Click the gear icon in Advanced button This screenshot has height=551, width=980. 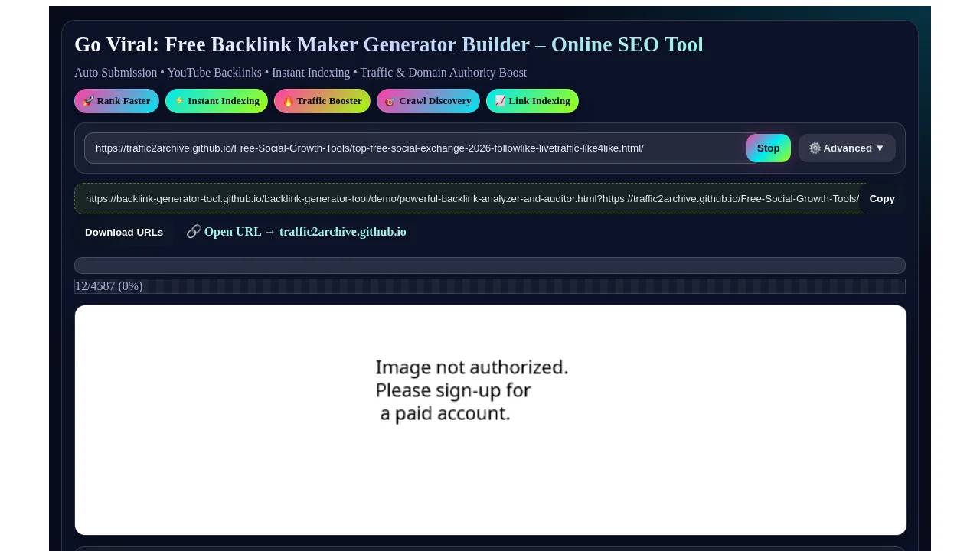pos(815,148)
